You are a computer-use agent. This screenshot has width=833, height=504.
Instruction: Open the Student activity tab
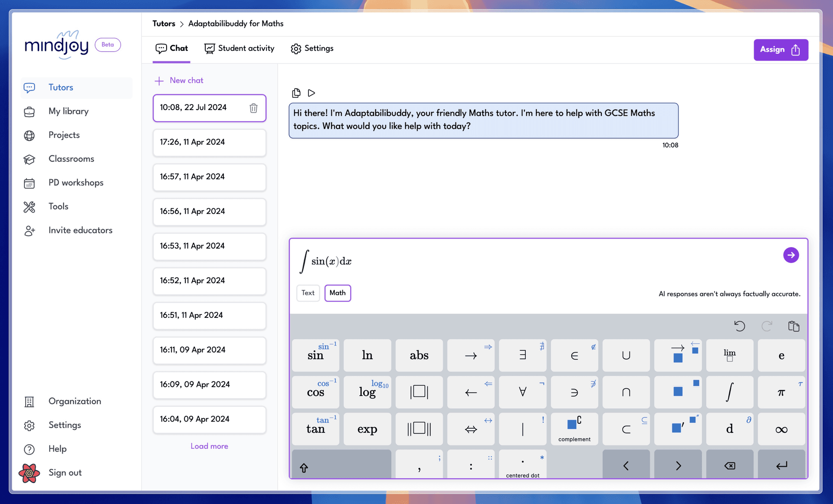239,49
